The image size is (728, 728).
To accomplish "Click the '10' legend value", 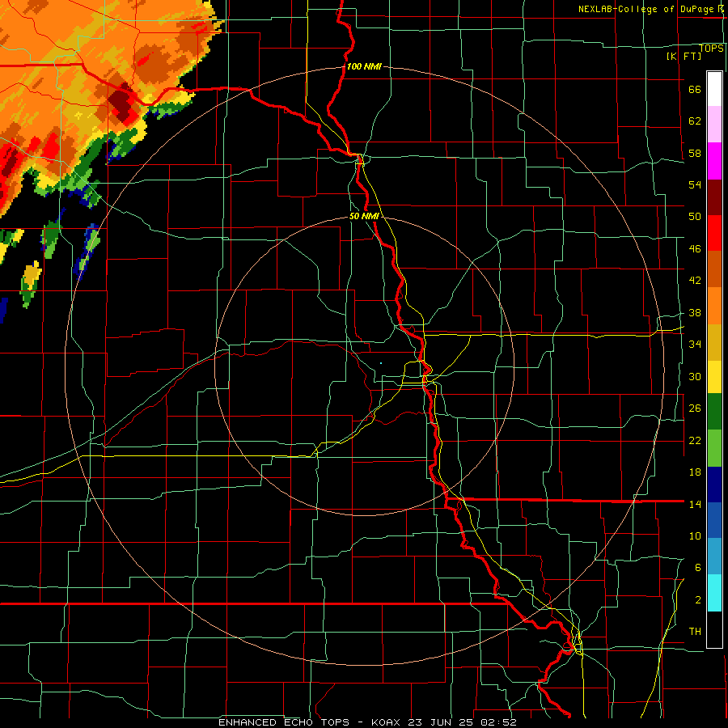I will click(x=695, y=535).
